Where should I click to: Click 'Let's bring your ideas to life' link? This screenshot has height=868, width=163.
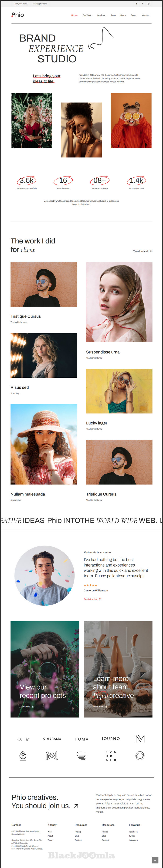tap(47, 79)
